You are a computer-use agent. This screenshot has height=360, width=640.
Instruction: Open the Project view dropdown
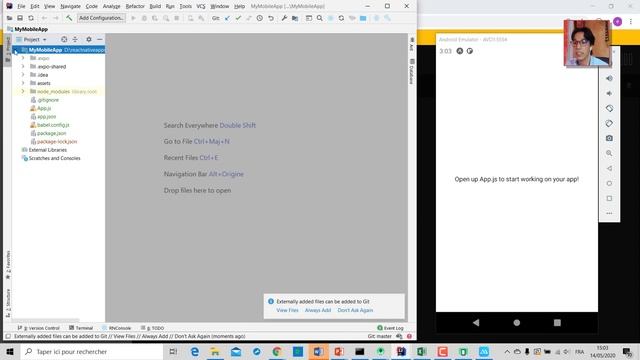[31, 40]
